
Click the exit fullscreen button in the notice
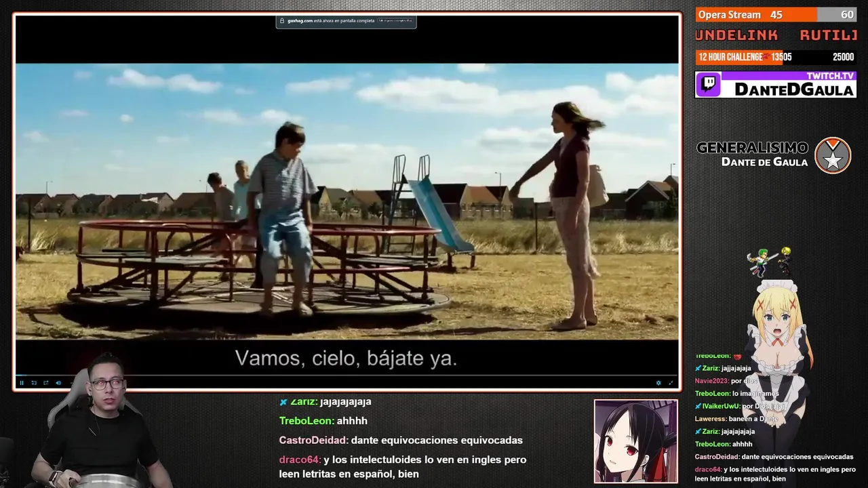click(395, 21)
